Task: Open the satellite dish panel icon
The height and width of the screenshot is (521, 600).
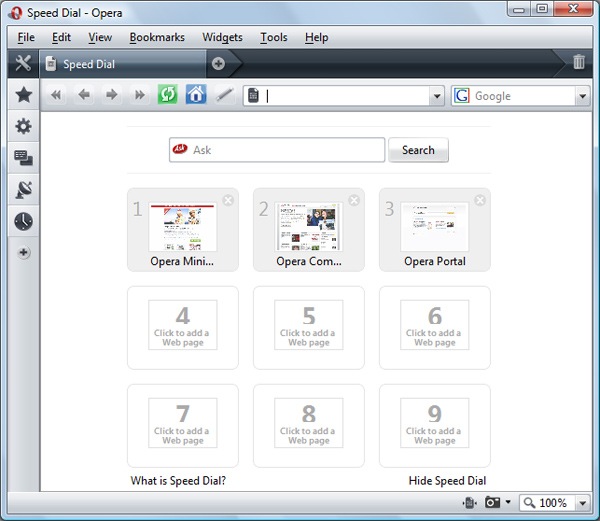Action: point(23,189)
